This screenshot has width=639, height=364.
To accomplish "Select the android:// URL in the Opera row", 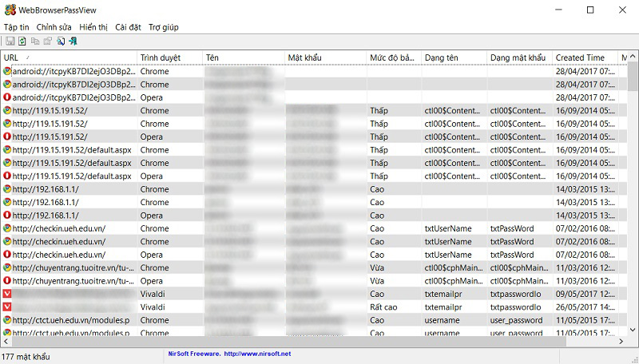I will click(74, 97).
